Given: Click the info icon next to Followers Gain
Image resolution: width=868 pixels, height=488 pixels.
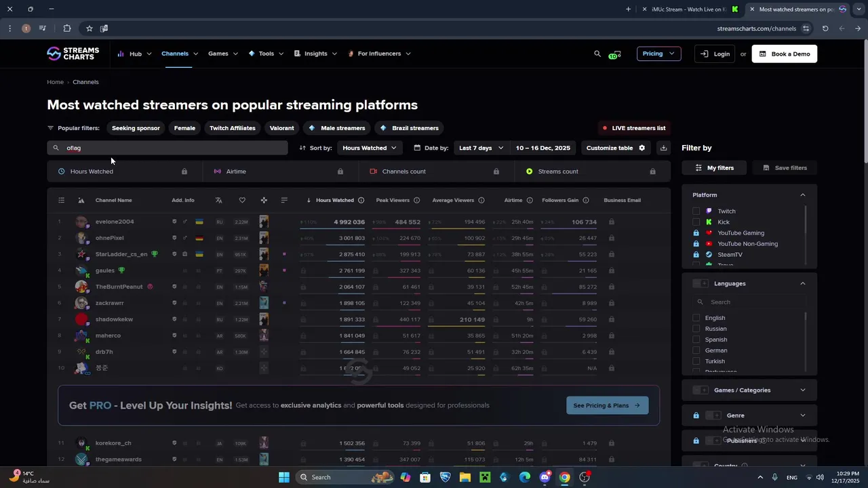Looking at the screenshot, I should [x=586, y=200].
